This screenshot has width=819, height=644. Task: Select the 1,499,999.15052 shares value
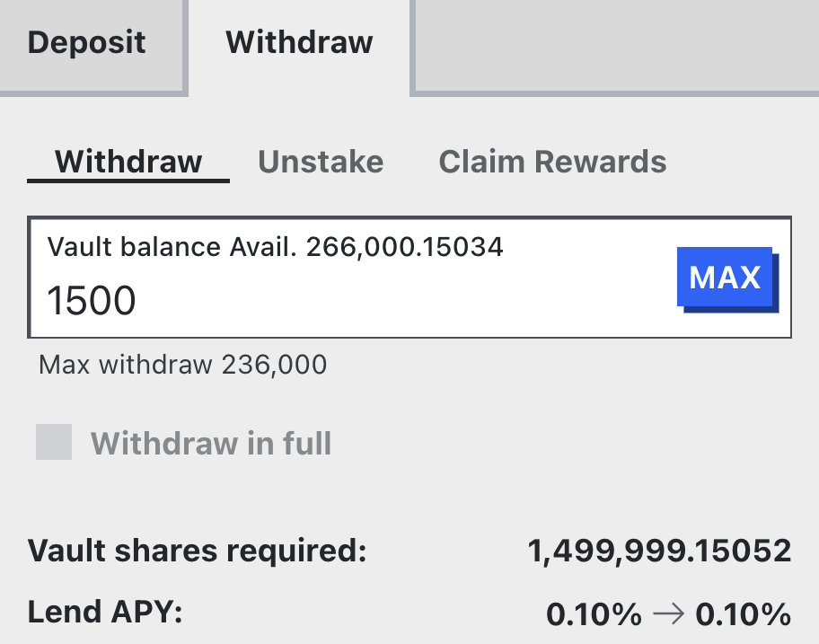tap(660, 551)
